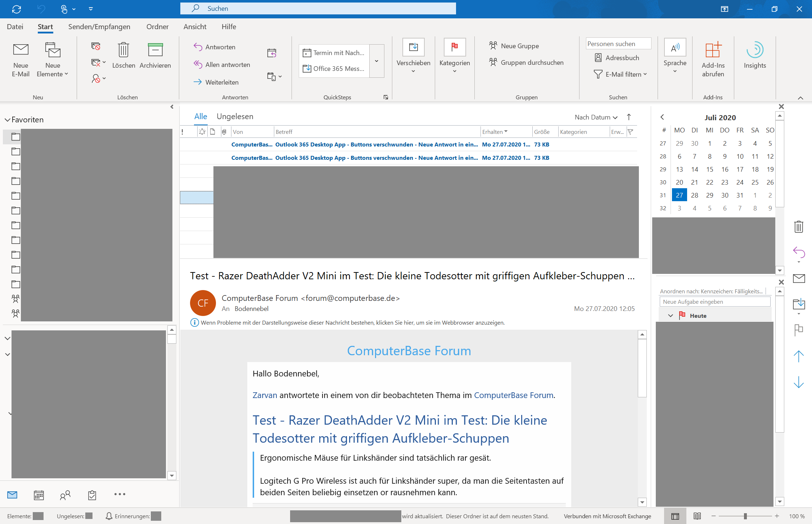Click the Personen suchen field
812x524 pixels.
(618, 44)
